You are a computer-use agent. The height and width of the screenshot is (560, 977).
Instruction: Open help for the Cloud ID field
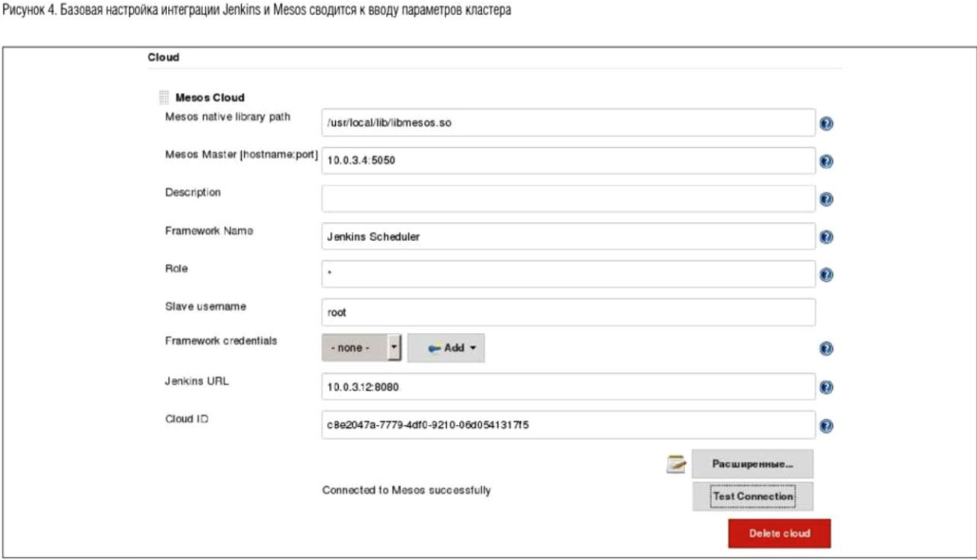tap(825, 426)
